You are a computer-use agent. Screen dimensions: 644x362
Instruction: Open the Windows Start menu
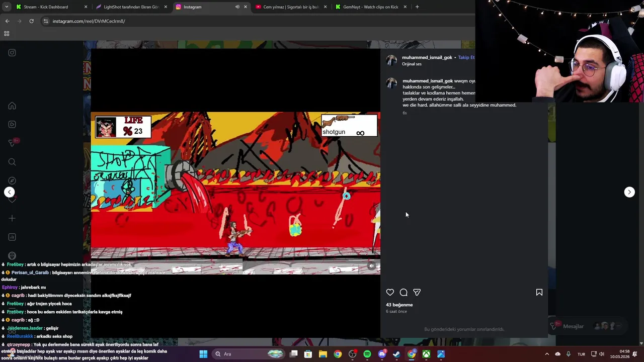point(203,354)
